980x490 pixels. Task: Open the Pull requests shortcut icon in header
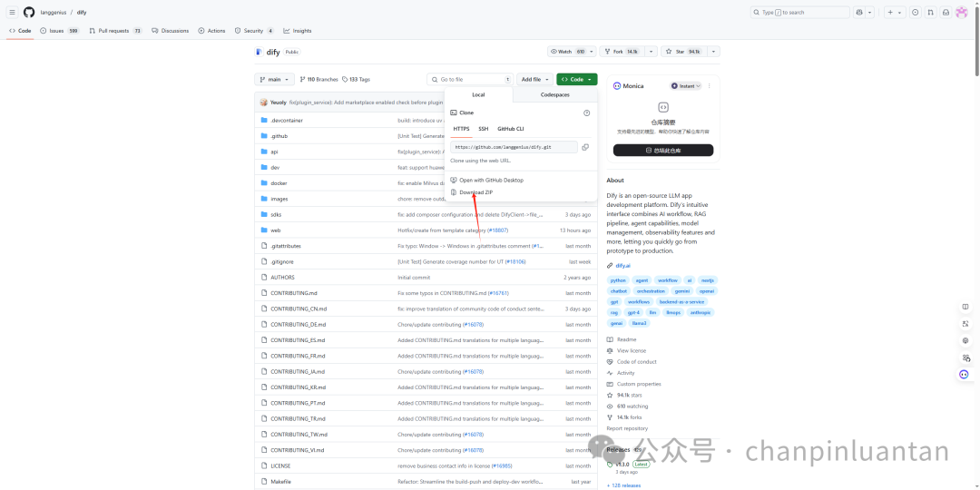click(x=931, y=12)
